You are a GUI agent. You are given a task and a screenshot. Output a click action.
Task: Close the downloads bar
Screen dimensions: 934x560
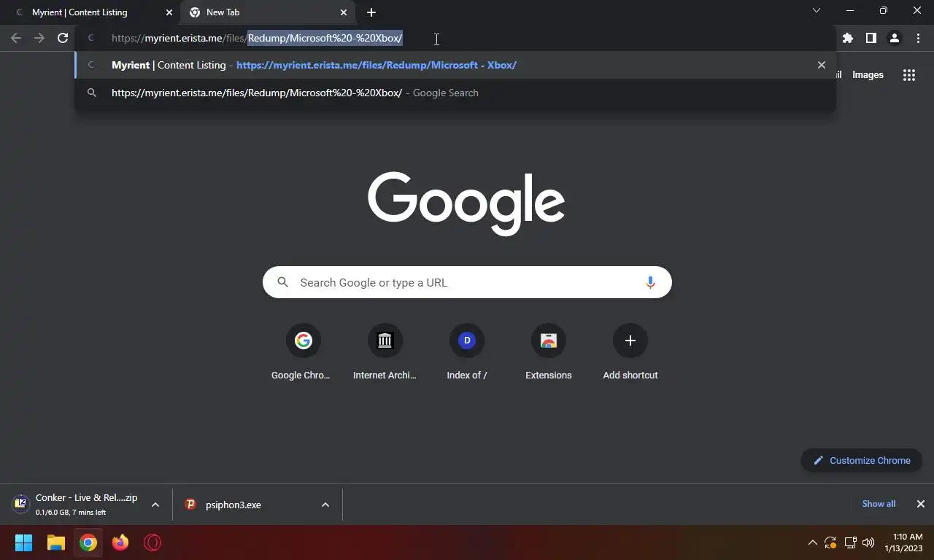[921, 504]
